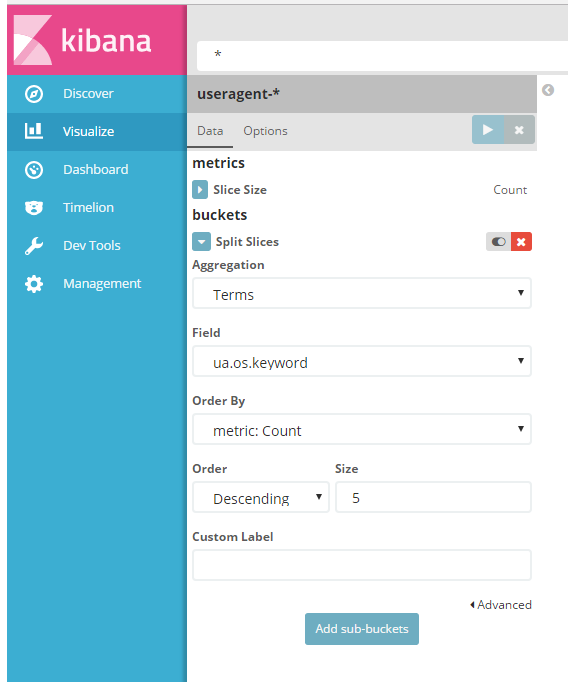Go to Dashboard

pos(97,170)
